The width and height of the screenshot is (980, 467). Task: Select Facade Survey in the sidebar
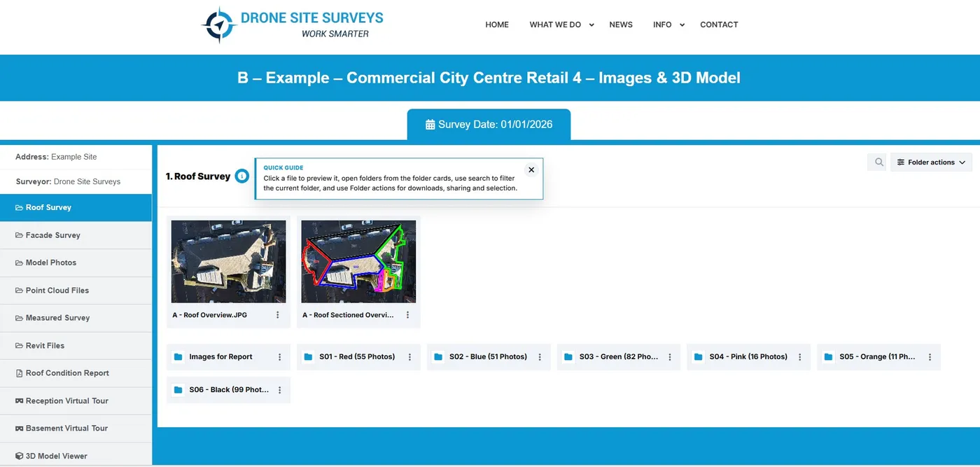(x=76, y=235)
